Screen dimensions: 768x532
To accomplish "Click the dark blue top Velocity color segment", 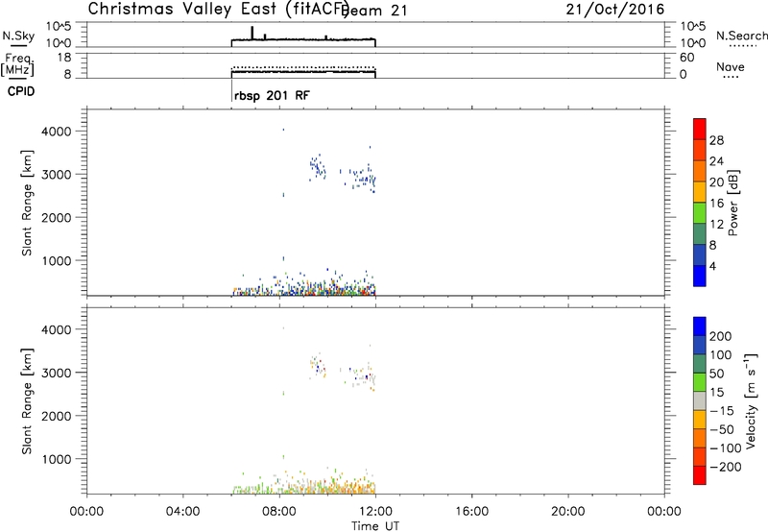I will 700,326.
